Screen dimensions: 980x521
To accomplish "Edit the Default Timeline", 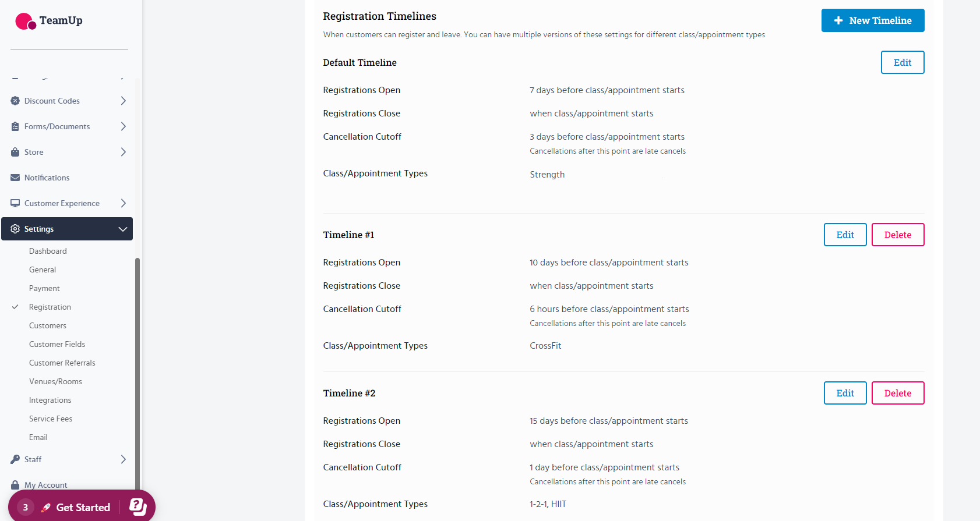I will 902,62.
